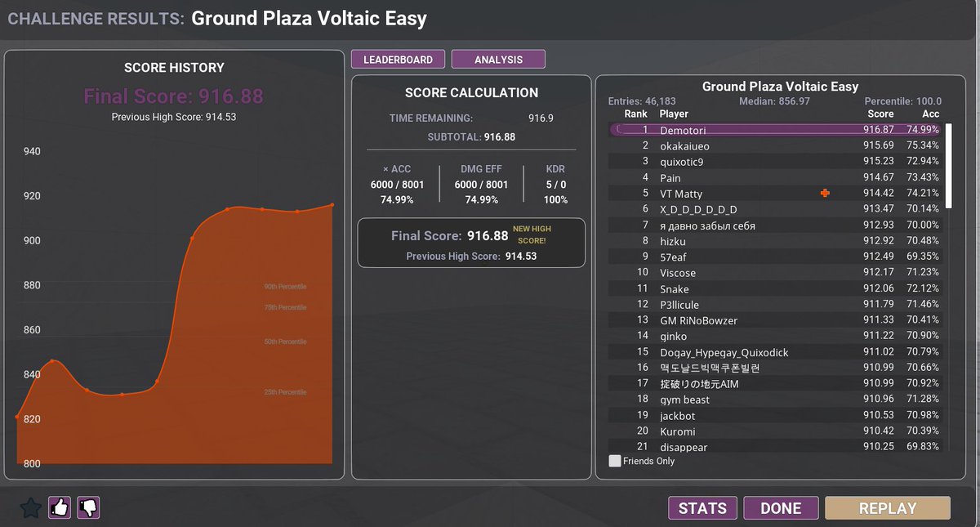Click the thumbs up icon

coord(60,508)
